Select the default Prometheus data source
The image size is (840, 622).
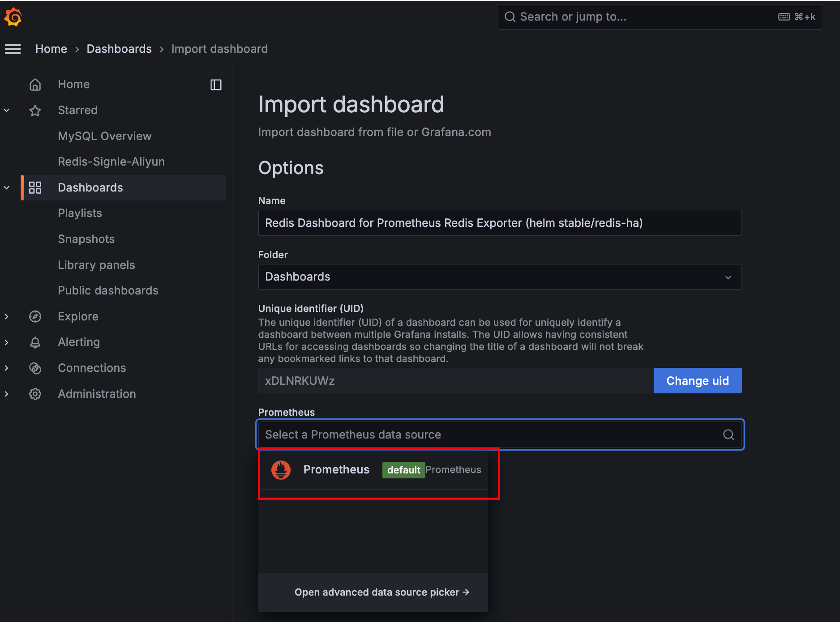tap(373, 470)
